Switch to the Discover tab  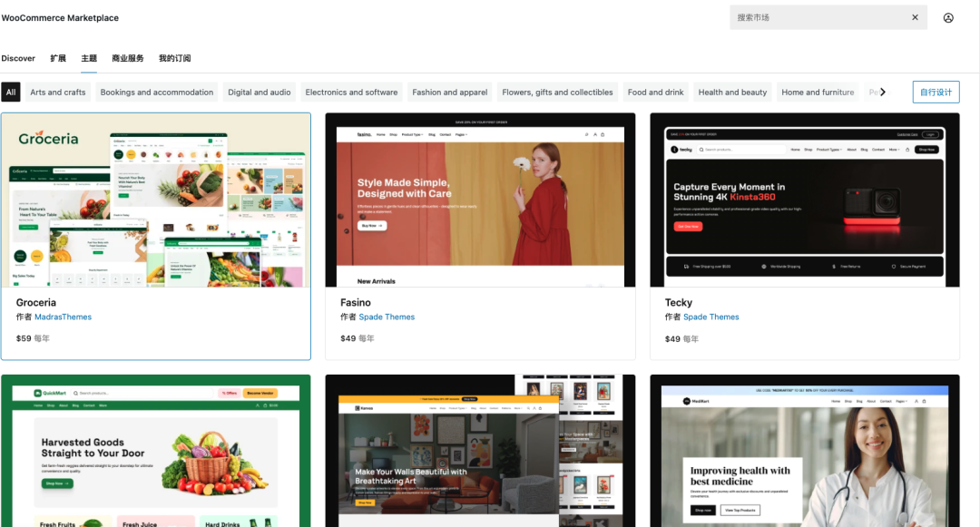click(x=18, y=58)
